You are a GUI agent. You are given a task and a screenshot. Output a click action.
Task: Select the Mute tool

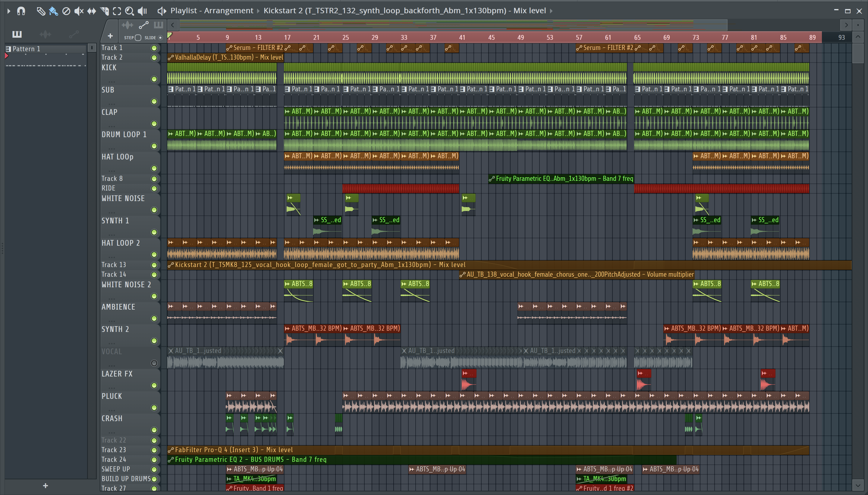[79, 11]
